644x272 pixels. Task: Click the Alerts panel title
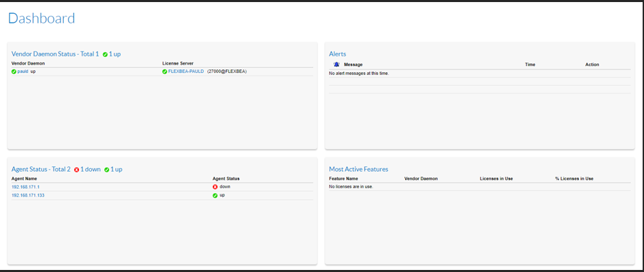click(338, 54)
